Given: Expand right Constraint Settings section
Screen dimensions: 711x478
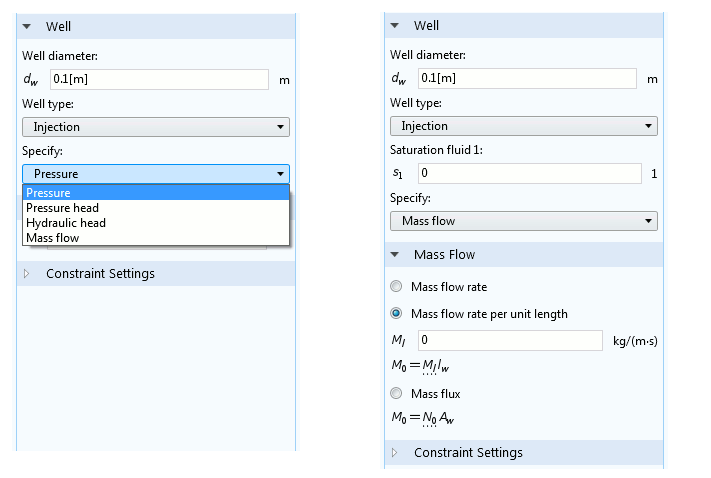Looking at the screenshot, I should point(395,452).
